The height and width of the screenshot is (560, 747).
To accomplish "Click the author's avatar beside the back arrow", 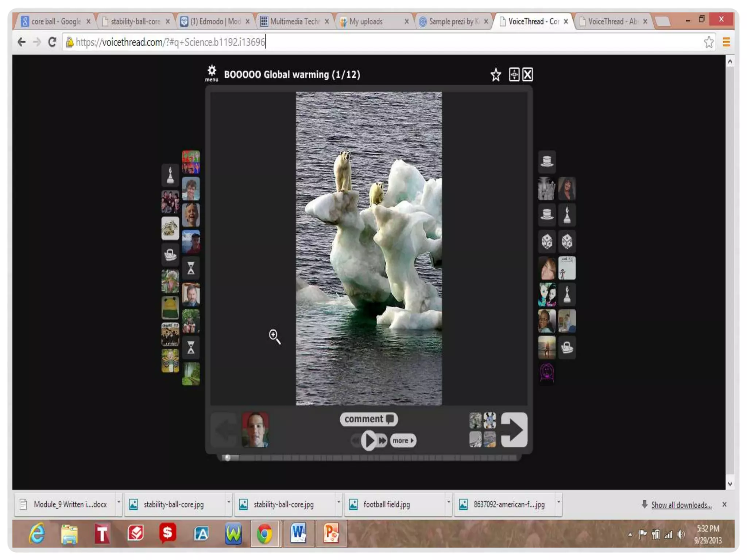I will [255, 430].
